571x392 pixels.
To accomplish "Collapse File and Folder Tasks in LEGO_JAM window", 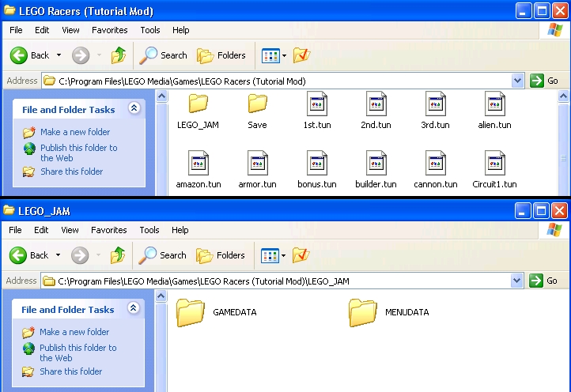I will [x=134, y=308].
